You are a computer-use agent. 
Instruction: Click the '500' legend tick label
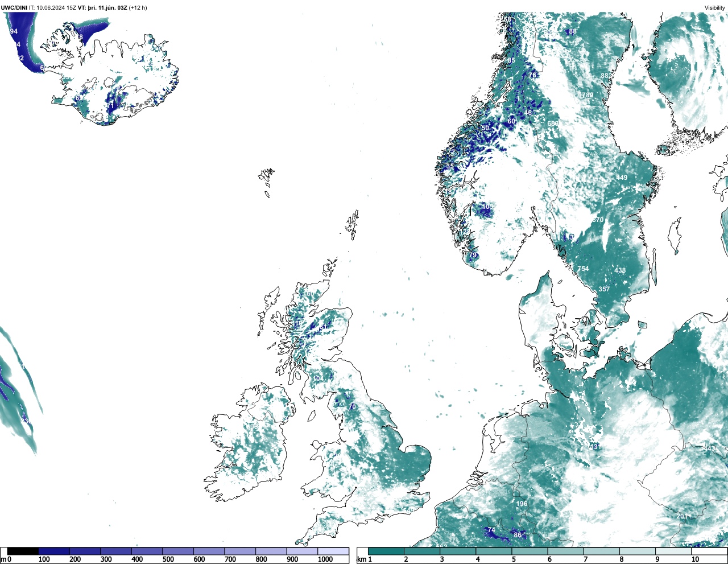(168, 559)
